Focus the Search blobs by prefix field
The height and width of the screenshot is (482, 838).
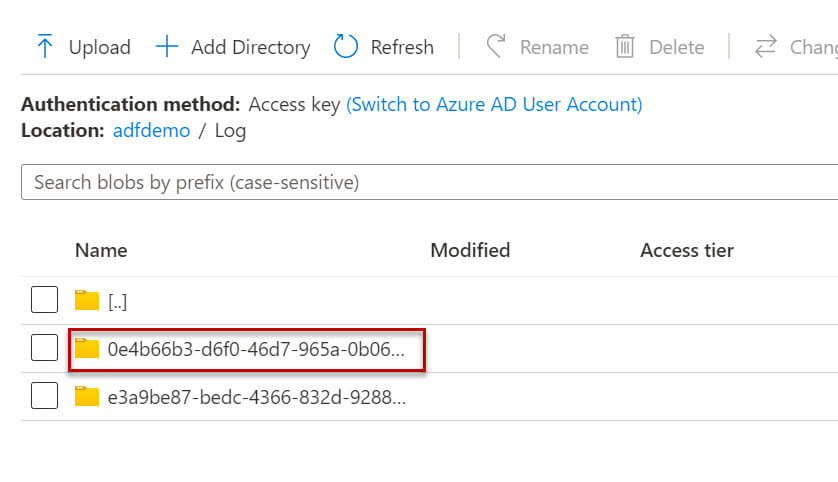(420, 182)
